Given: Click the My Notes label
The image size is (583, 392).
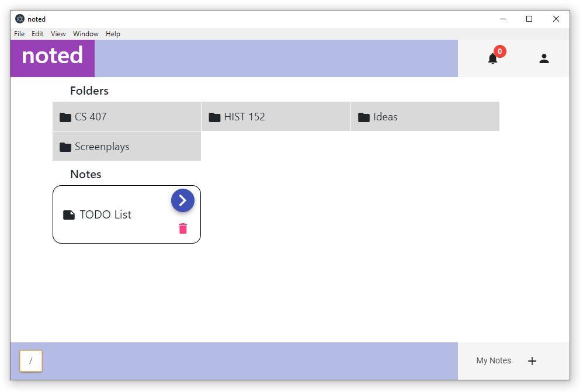Looking at the screenshot, I should pos(494,360).
